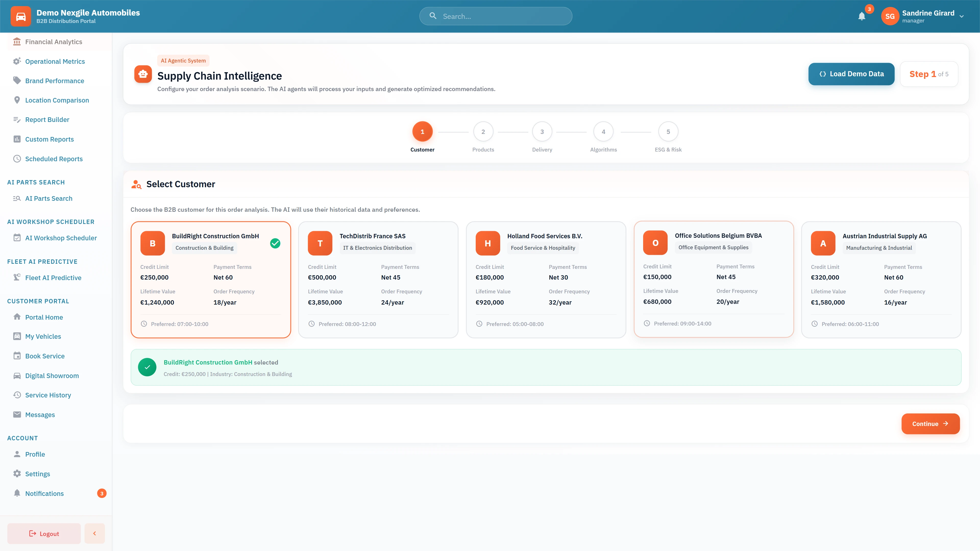The height and width of the screenshot is (551, 980).
Task: Open Fleet AI Predictive
Action: (53, 278)
